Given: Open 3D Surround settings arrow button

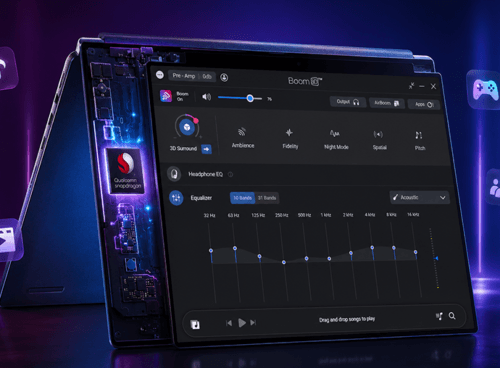Looking at the screenshot, I should 206,149.
